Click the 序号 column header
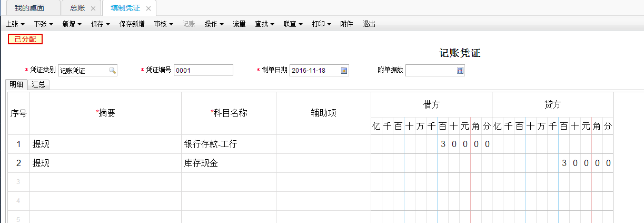The image size is (644, 223). pyautogui.click(x=18, y=113)
